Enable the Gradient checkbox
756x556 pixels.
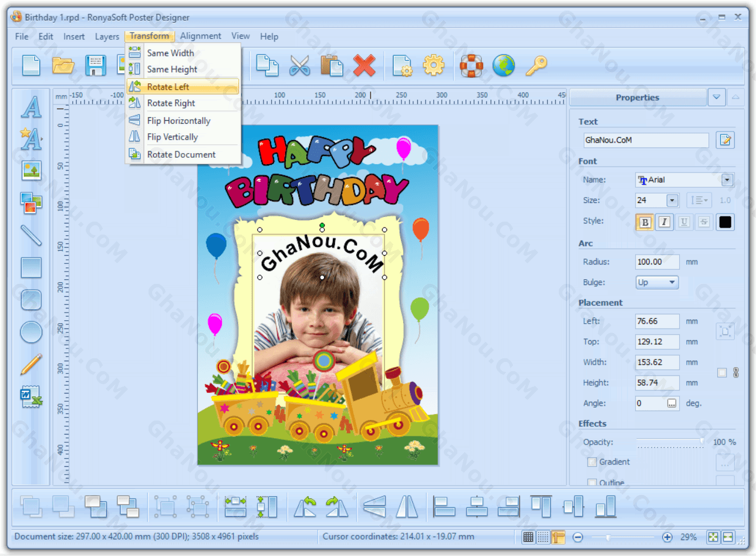tap(592, 462)
